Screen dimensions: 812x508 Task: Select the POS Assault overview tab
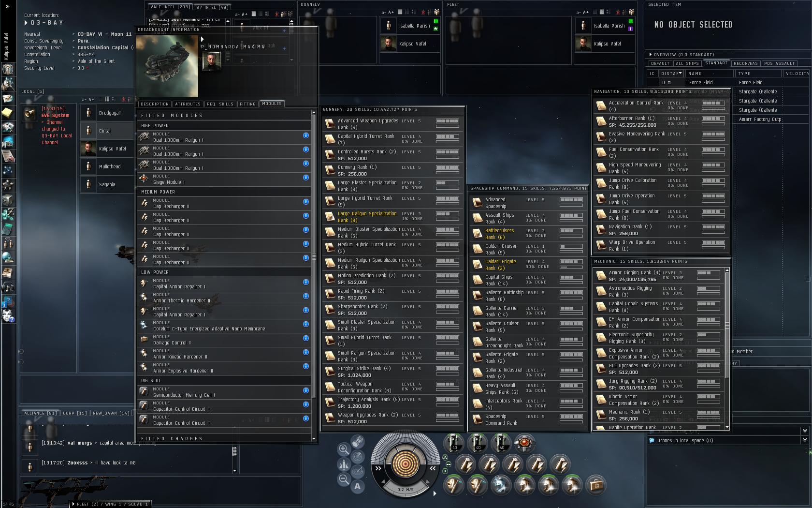coord(780,63)
